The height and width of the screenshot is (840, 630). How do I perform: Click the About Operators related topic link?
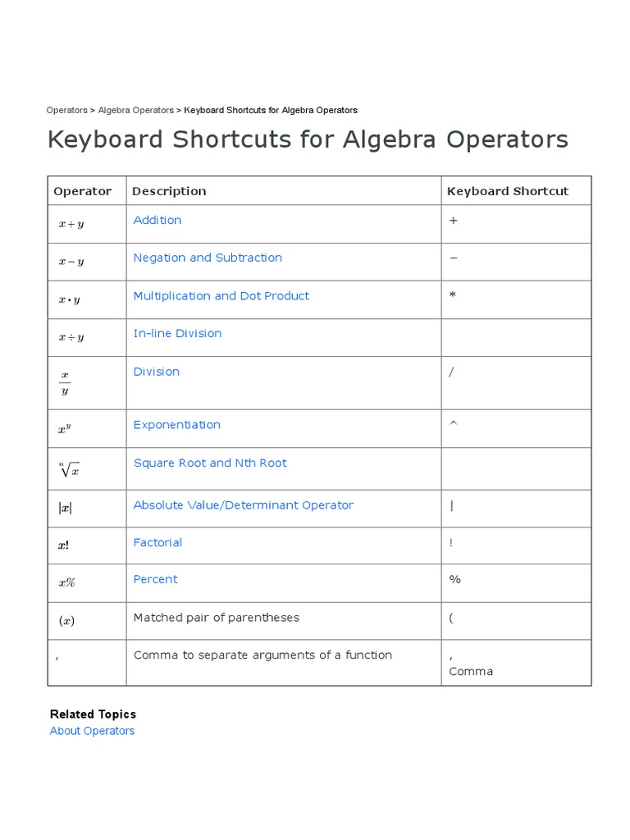click(x=92, y=731)
